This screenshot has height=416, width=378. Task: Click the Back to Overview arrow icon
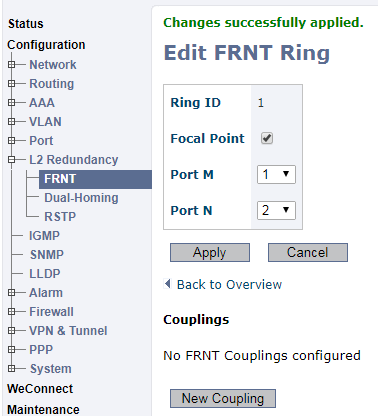[168, 284]
